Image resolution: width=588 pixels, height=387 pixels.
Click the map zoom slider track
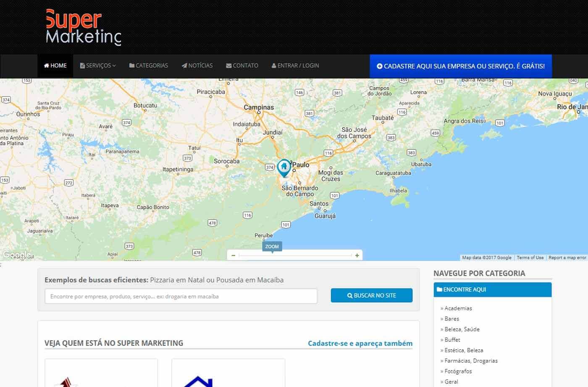[x=295, y=255]
